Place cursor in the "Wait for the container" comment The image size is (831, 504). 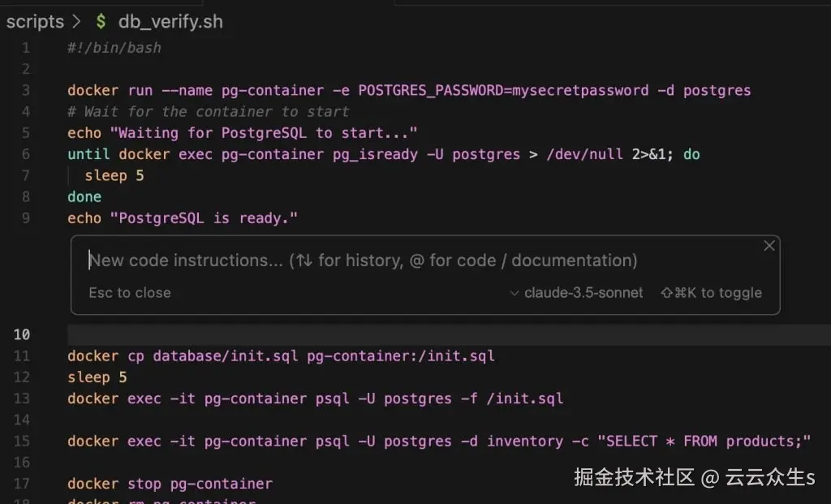tap(217, 112)
